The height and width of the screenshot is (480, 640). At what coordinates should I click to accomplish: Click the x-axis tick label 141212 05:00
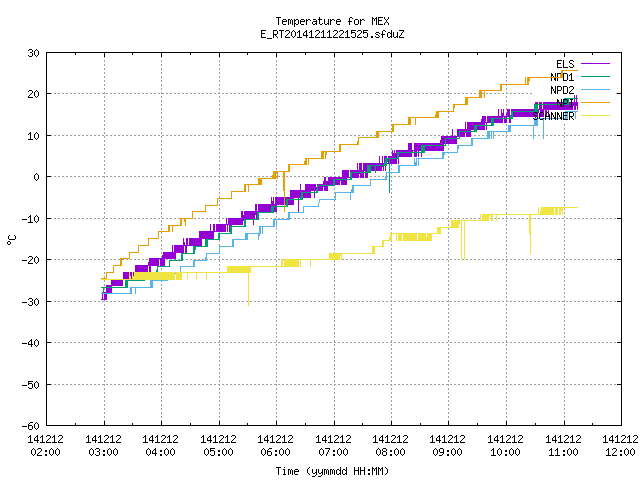[219, 446]
